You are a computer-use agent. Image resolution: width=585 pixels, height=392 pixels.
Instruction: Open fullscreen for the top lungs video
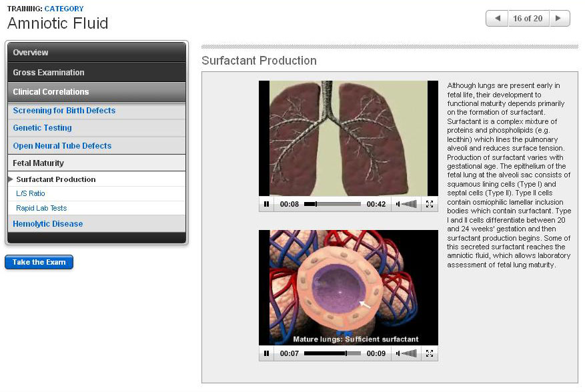[430, 204]
